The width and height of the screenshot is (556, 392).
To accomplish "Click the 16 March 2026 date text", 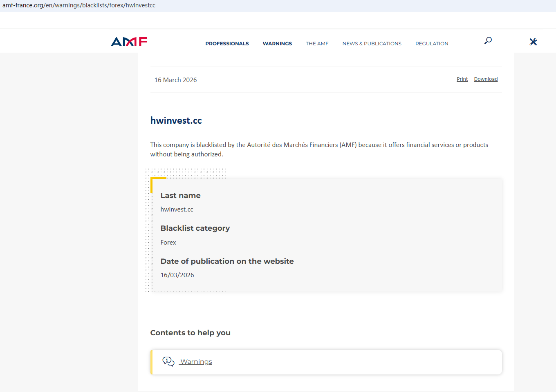I will pos(175,80).
